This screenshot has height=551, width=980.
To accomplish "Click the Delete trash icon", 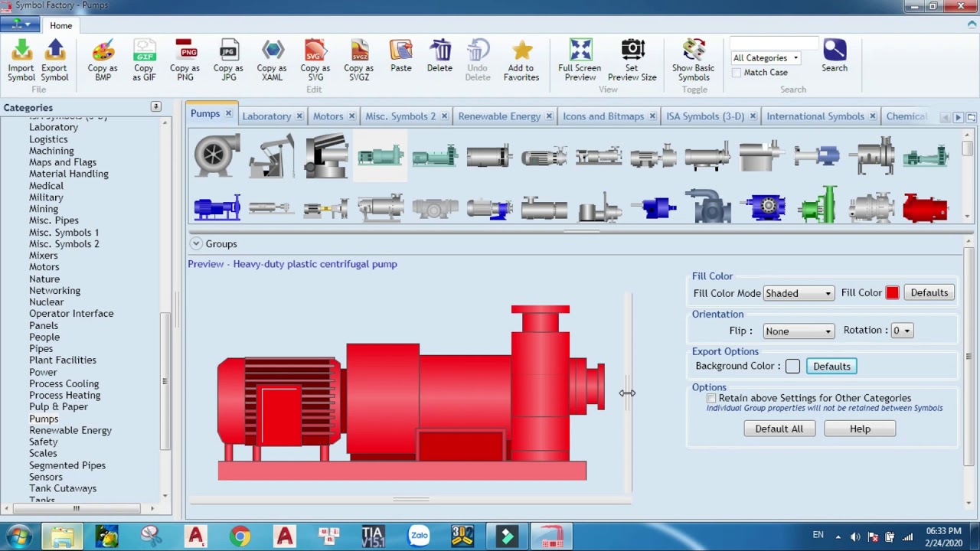I will pos(440,57).
